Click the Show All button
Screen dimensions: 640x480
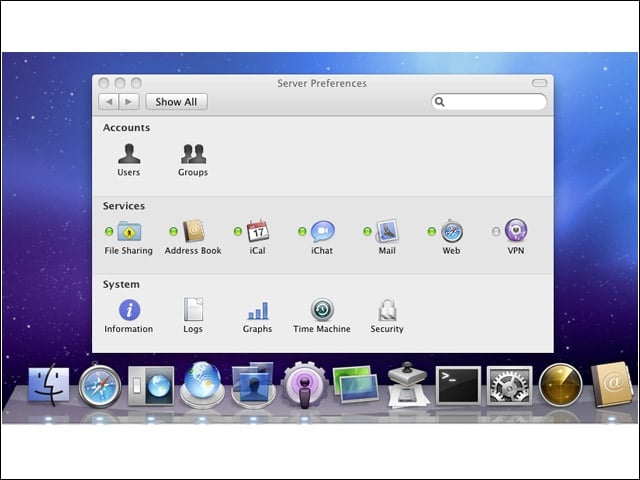click(x=176, y=102)
